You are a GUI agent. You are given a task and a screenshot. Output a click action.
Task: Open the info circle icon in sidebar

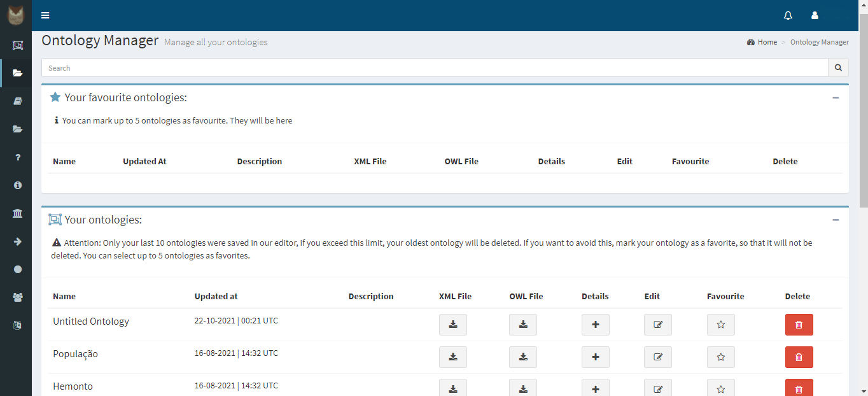tap(17, 185)
